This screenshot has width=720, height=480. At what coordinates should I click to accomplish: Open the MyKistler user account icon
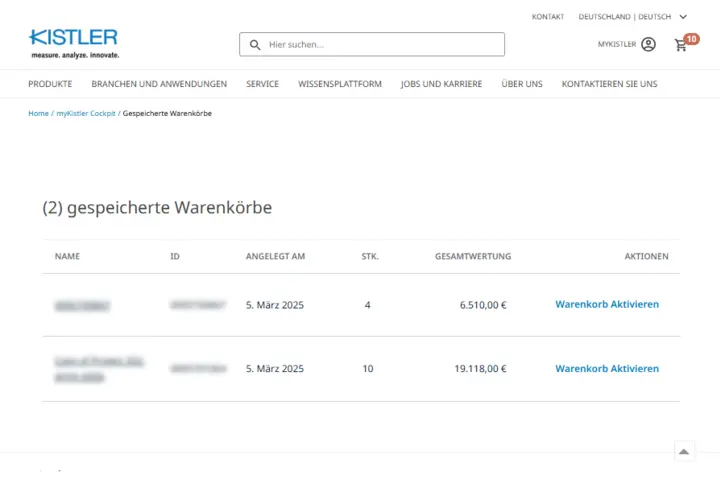coord(648,44)
